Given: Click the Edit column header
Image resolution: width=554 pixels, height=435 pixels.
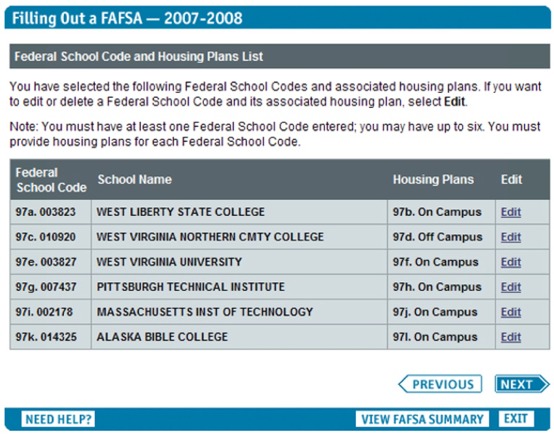Looking at the screenshot, I should [511, 180].
